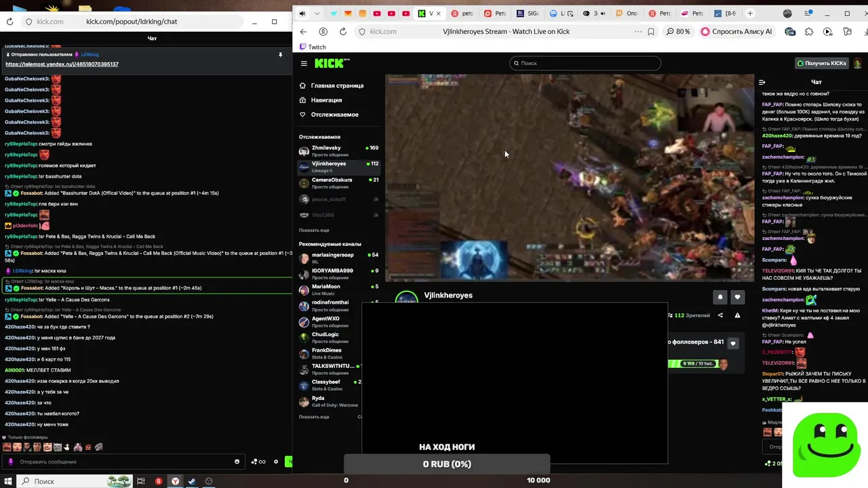
Task: Expand the tab list chevron at tab bar start
Action: point(318,14)
